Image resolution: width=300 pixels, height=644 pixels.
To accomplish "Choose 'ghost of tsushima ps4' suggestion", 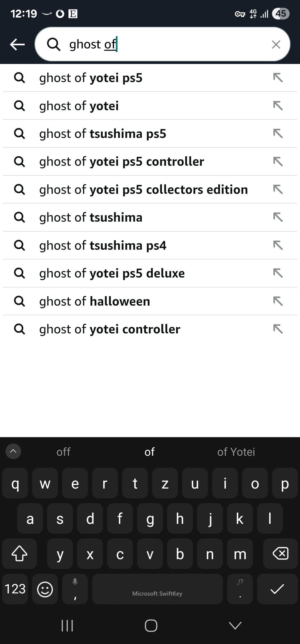I will pos(103,246).
